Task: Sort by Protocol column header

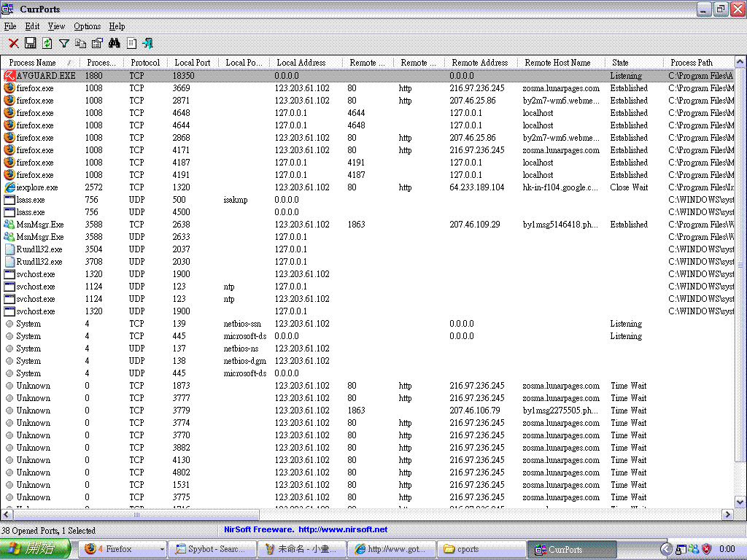Action: pyautogui.click(x=145, y=63)
